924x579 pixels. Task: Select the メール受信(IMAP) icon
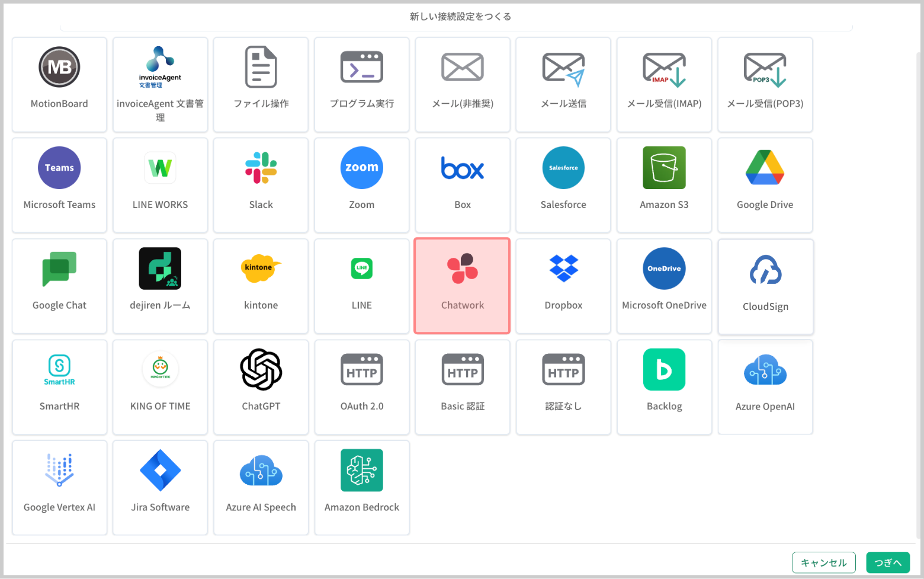tap(665, 69)
